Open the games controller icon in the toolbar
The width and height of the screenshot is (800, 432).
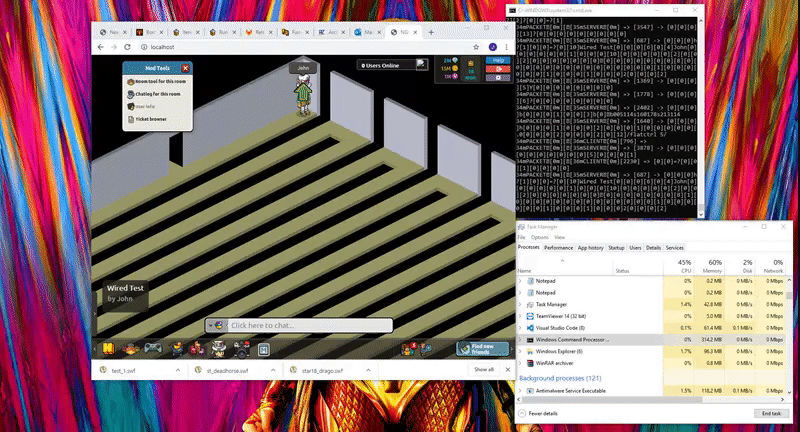pos(153,348)
